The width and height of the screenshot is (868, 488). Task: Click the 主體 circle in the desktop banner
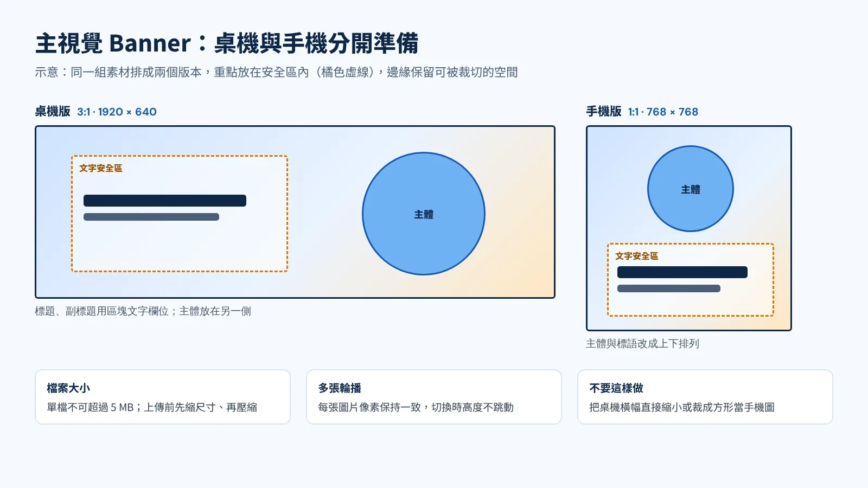[424, 214]
